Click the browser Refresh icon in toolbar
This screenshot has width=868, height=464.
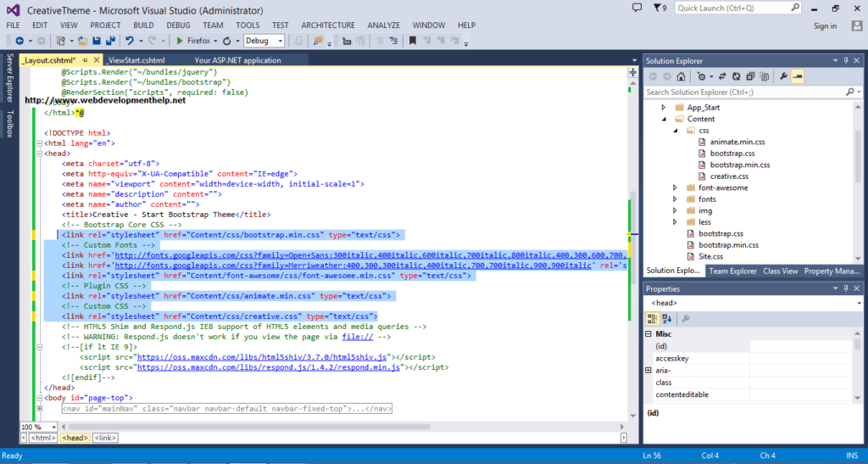227,41
